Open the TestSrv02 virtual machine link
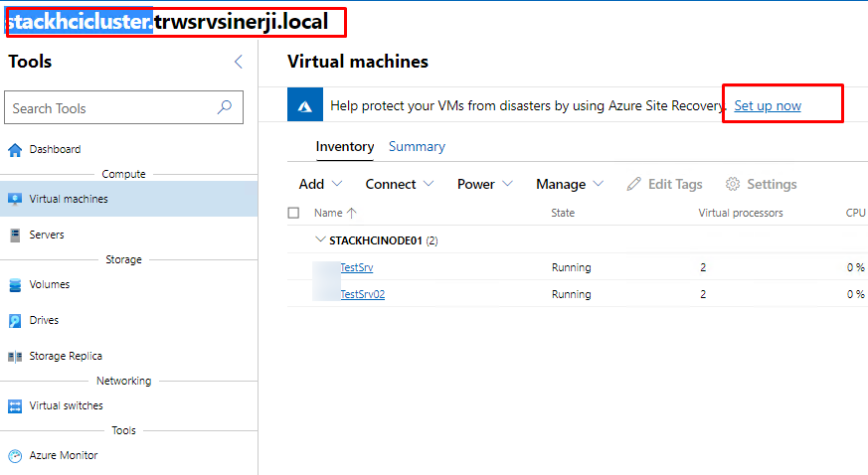Screen dimensions: 868x475 pos(363,294)
